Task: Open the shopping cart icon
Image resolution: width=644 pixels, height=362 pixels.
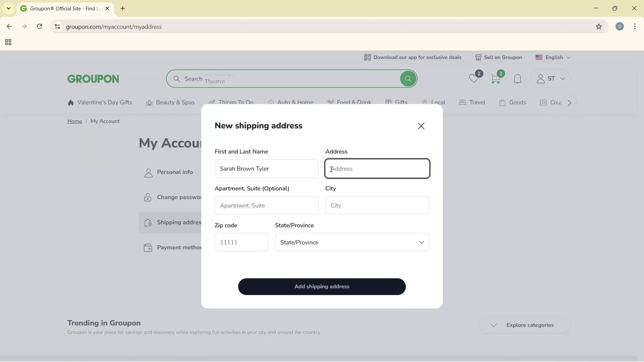Action: click(496, 79)
